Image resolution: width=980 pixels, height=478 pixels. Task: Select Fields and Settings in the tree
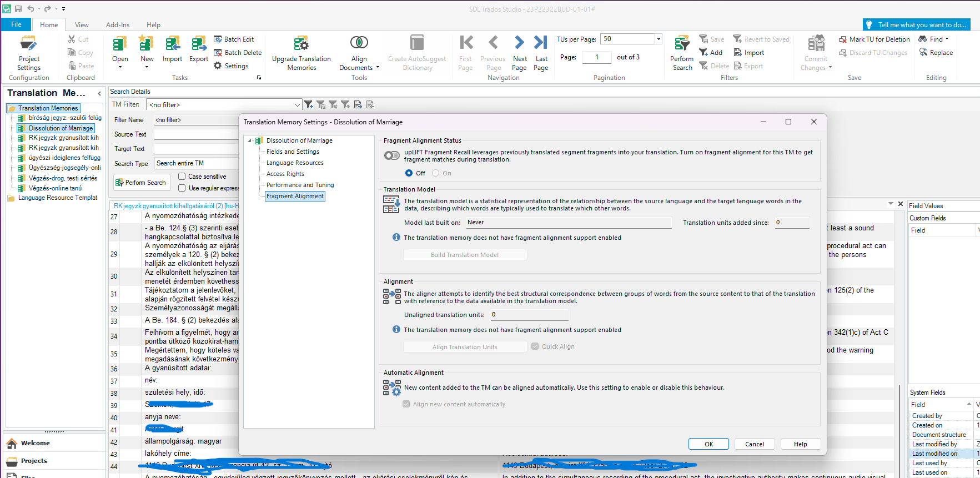pos(293,152)
